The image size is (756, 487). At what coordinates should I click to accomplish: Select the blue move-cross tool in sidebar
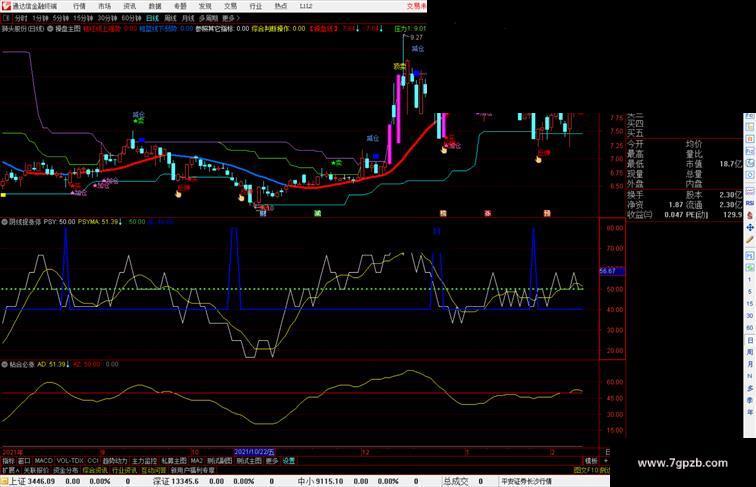tap(750, 227)
